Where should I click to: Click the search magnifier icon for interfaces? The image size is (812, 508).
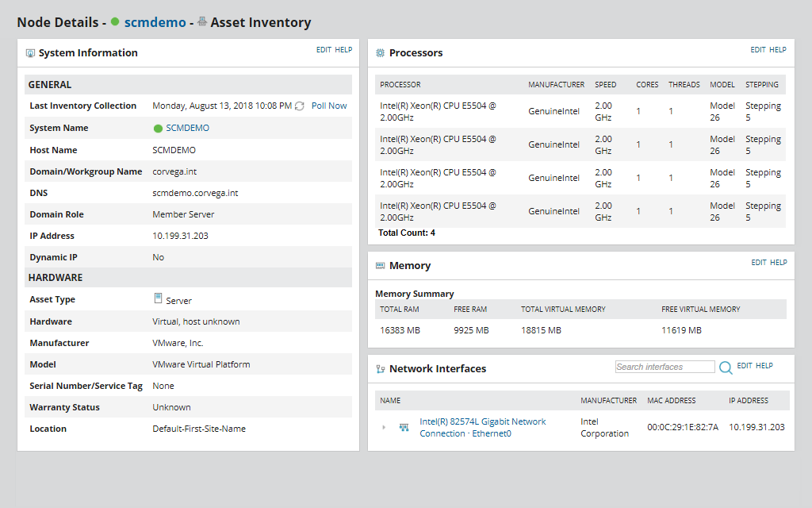(x=726, y=368)
